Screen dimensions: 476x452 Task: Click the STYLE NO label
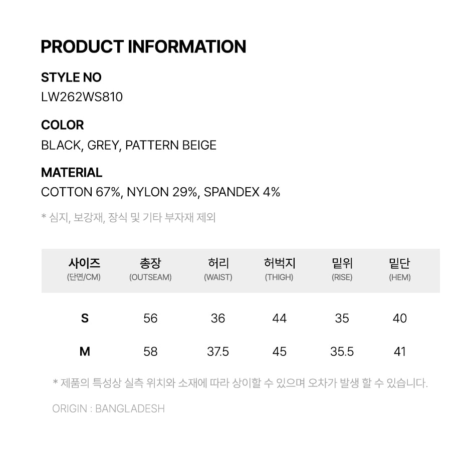[x=71, y=78]
